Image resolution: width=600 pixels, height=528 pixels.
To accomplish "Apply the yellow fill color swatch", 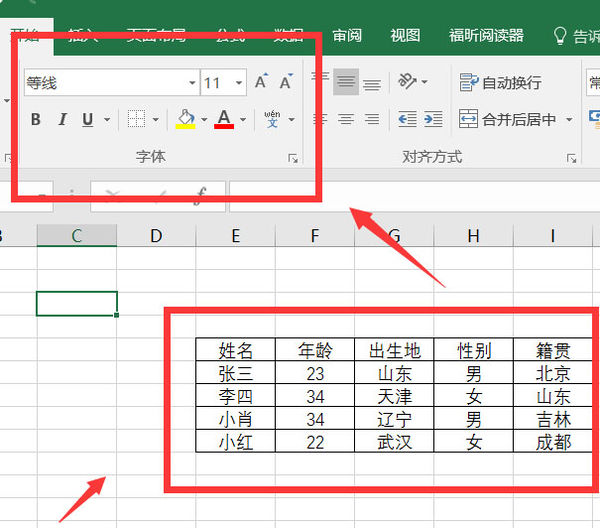I will pyautogui.click(x=185, y=120).
